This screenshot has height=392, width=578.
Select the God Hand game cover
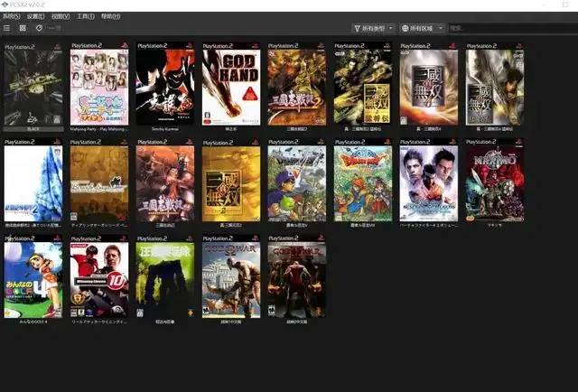[x=231, y=86]
